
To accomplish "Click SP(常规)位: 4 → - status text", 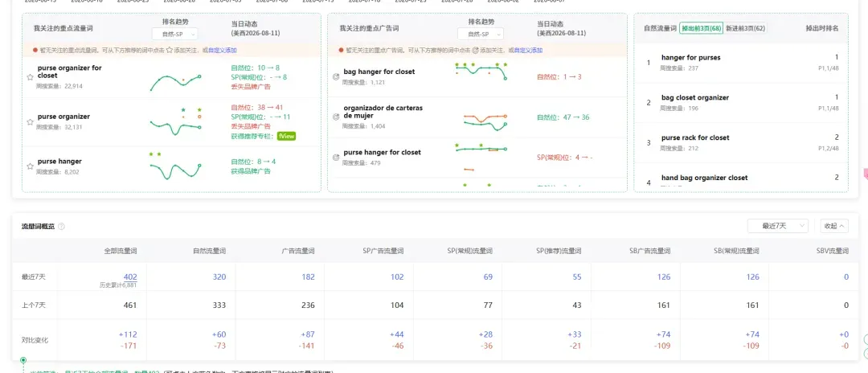I will tap(565, 158).
